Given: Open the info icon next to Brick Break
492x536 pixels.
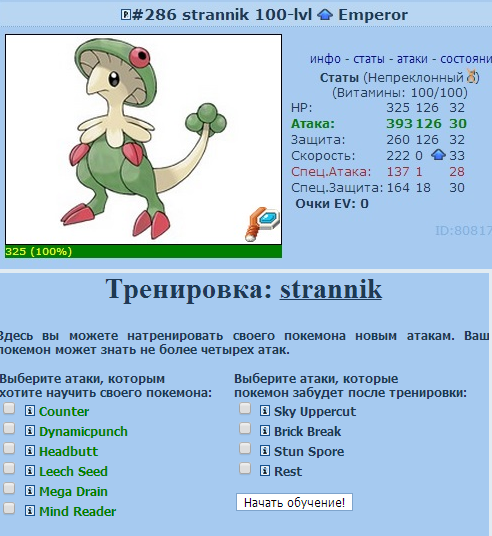Looking at the screenshot, I should point(265,431).
